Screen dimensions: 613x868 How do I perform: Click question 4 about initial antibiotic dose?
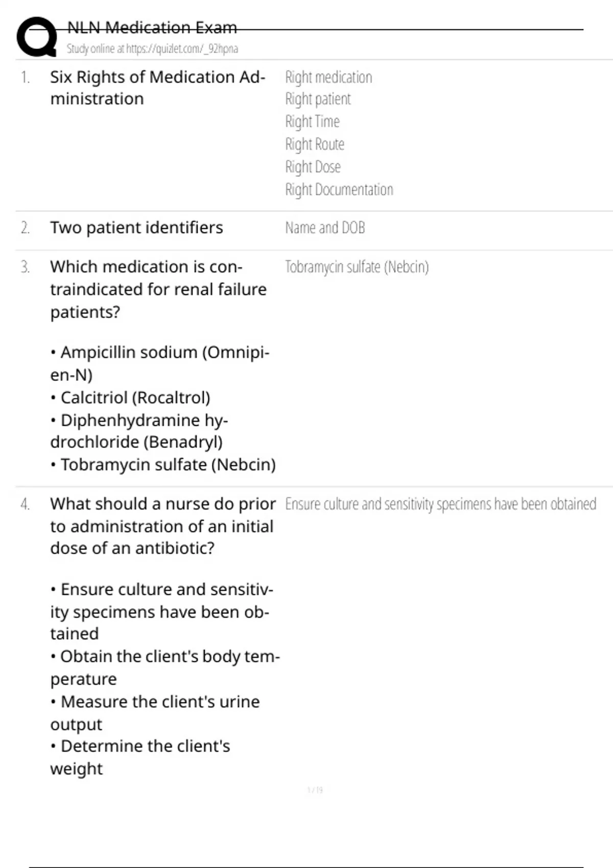163,526
